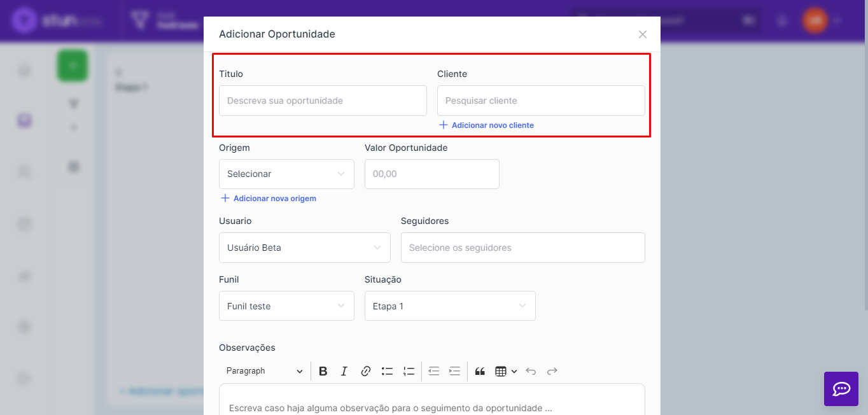Image resolution: width=868 pixels, height=415 pixels.
Task: Toggle italic formatting in the editor toolbar
Action: [x=344, y=371]
